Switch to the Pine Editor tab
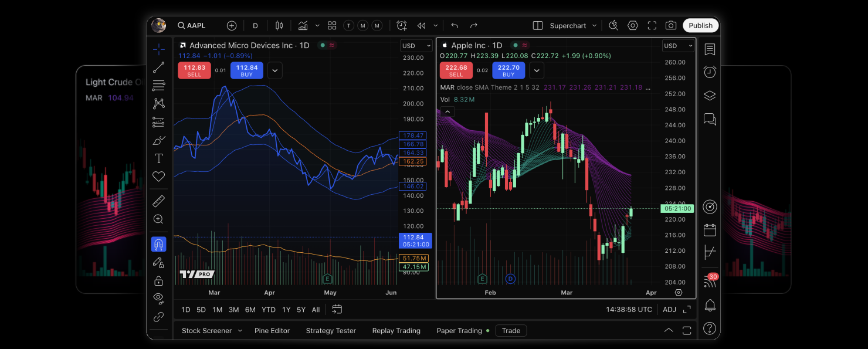 pos(272,330)
